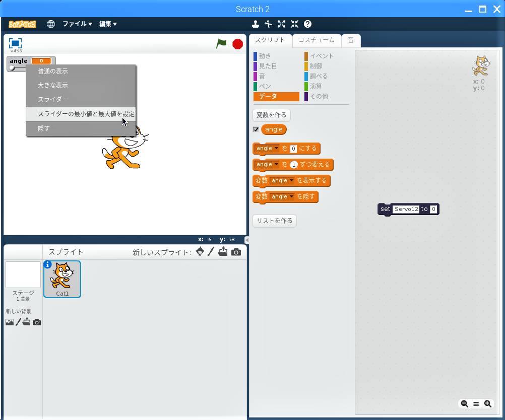Choose 大きな表示 from context menu
This screenshot has height=420, width=505.
pyautogui.click(x=81, y=85)
